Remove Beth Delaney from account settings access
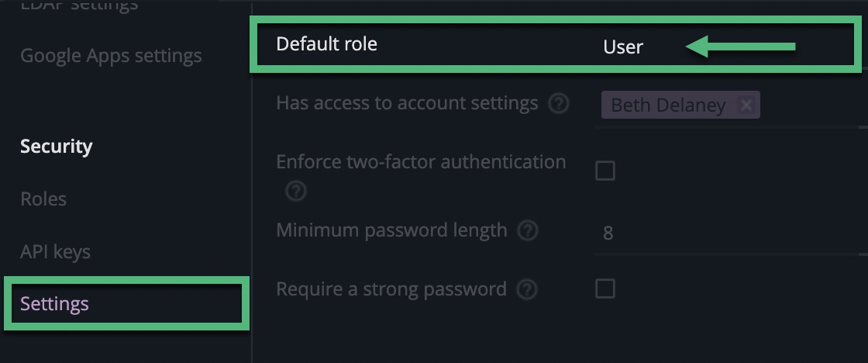The height and width of the screenshot is (363, 868). [x=746, y=105]
